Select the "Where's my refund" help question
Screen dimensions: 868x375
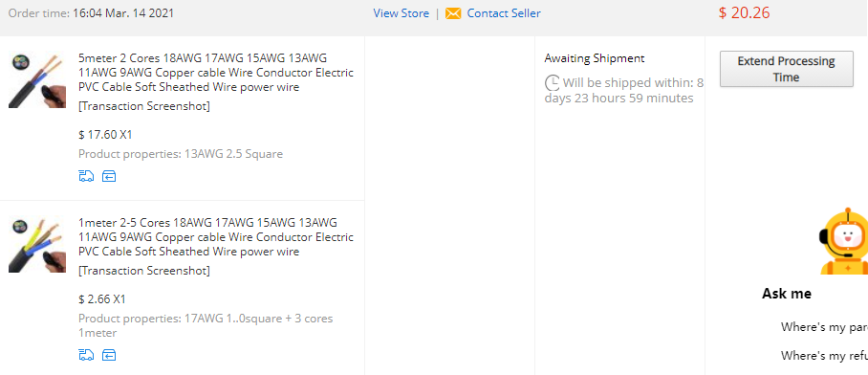[824, 356]
